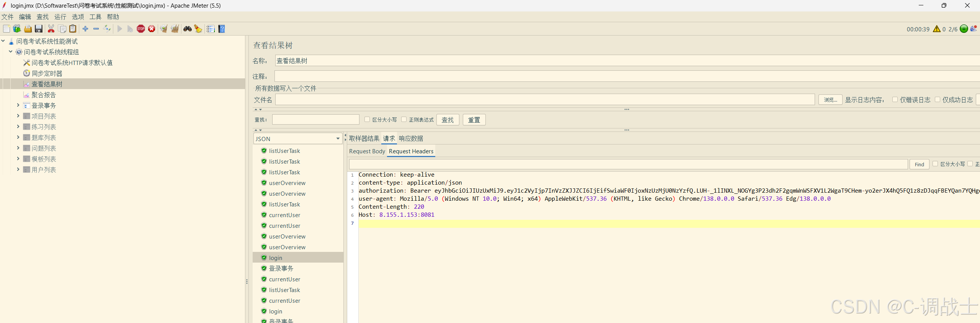Click the remote engines icon at toolbar end
This screenshot has width=980, height=323.
pyautogui.click(x=973, y=29)
